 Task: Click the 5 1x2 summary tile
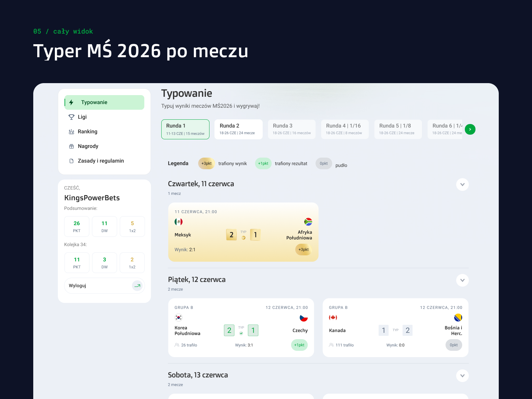(x=132, y=226)
